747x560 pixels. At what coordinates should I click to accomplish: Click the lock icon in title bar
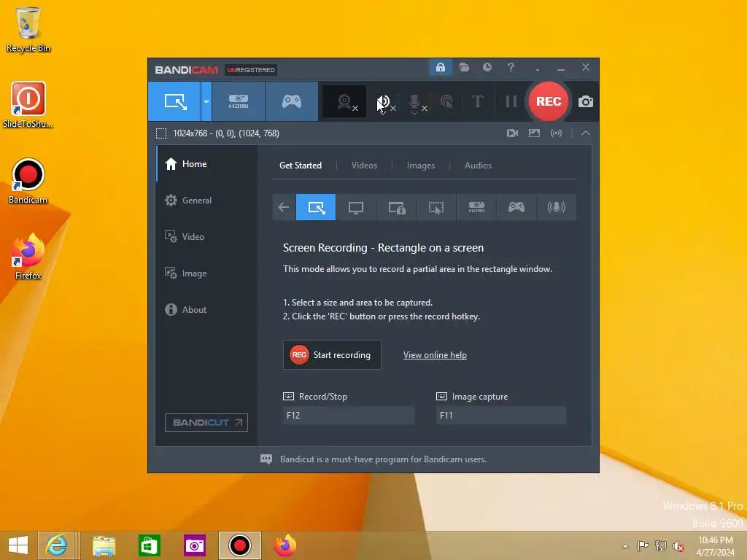[440, 67]
